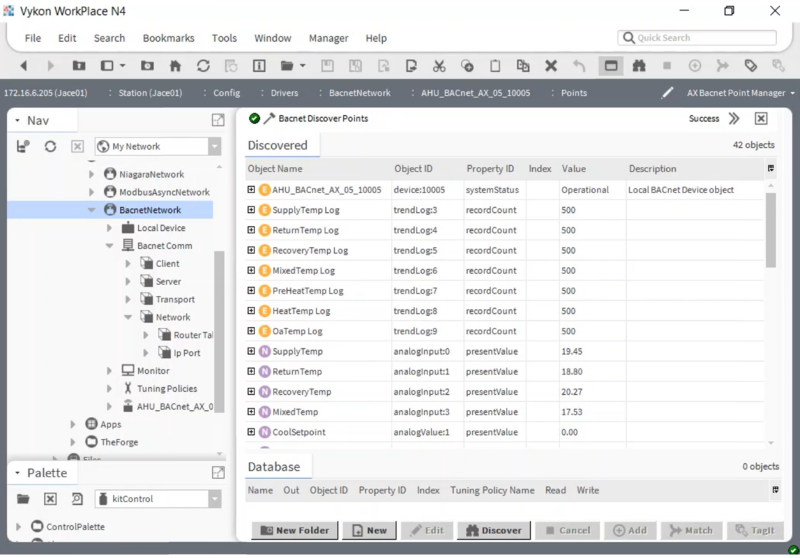Click the toolbar Match arrow icon
Image resolution: width=800 pixels, height=558 pixels.
722,66
